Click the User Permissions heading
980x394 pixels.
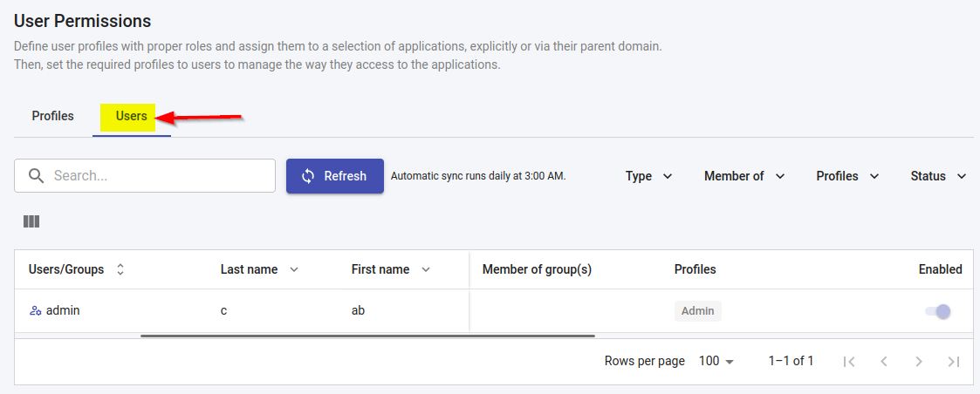(83, 21)
